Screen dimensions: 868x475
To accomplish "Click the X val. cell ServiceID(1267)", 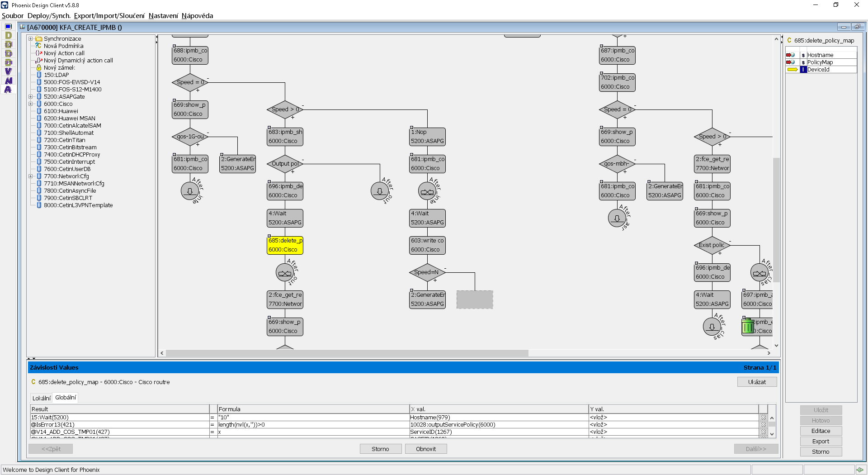I will [499, 432].
